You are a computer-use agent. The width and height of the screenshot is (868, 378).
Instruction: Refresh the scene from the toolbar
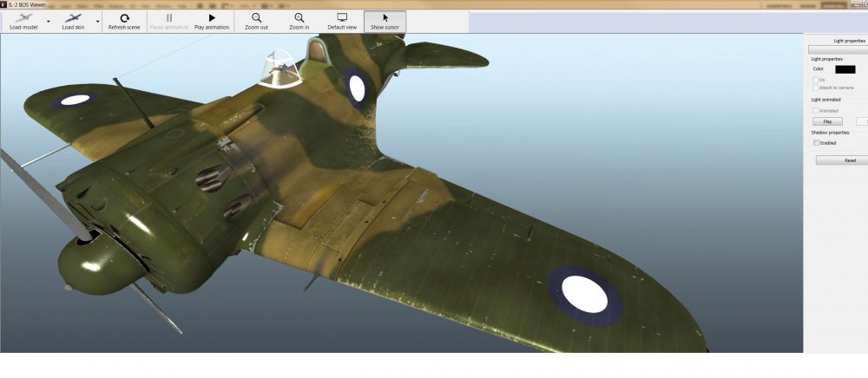click(x=124, y=17)
